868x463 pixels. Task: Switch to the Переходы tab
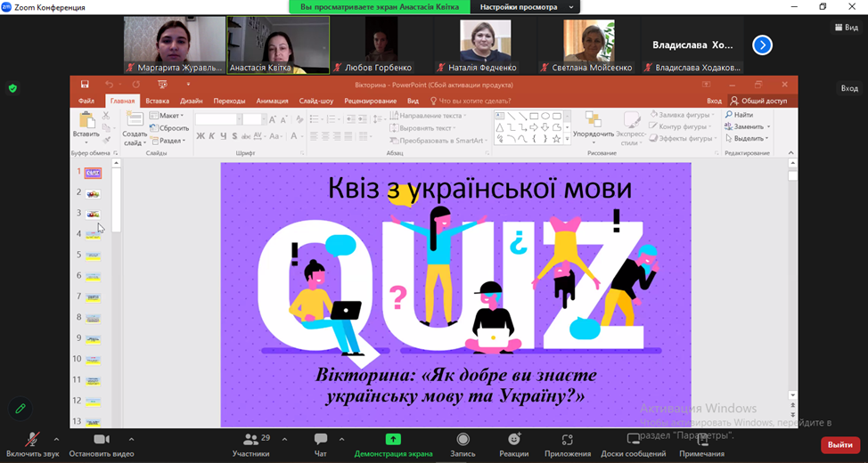point(229,102)
